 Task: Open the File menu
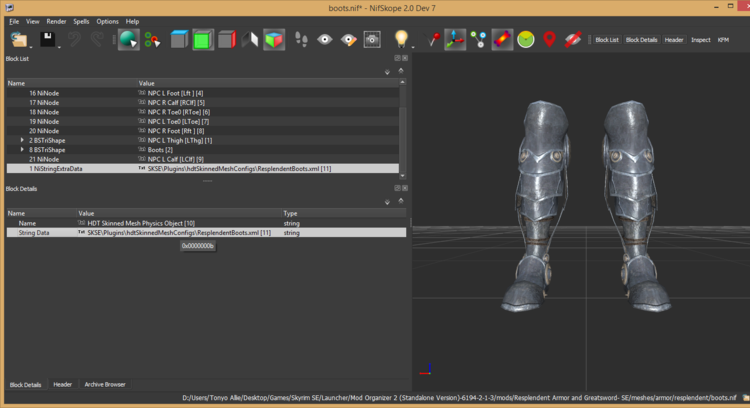(x=14, y=22)
